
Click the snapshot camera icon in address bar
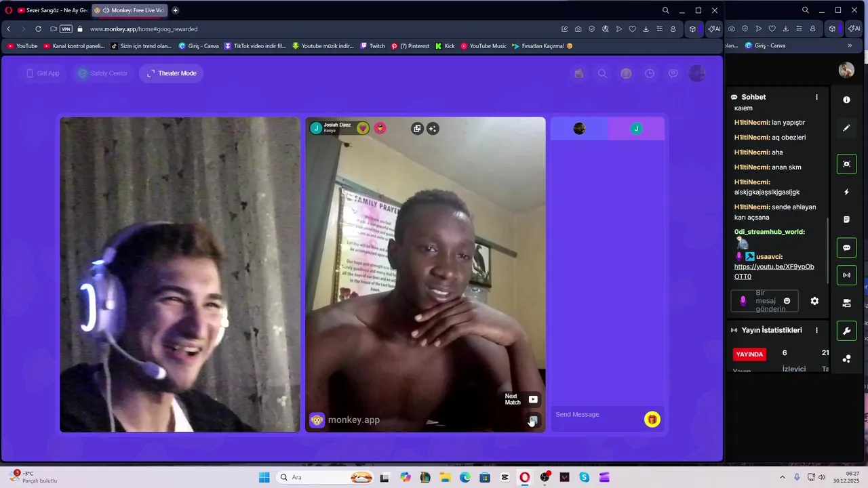(x=578, y=29)
